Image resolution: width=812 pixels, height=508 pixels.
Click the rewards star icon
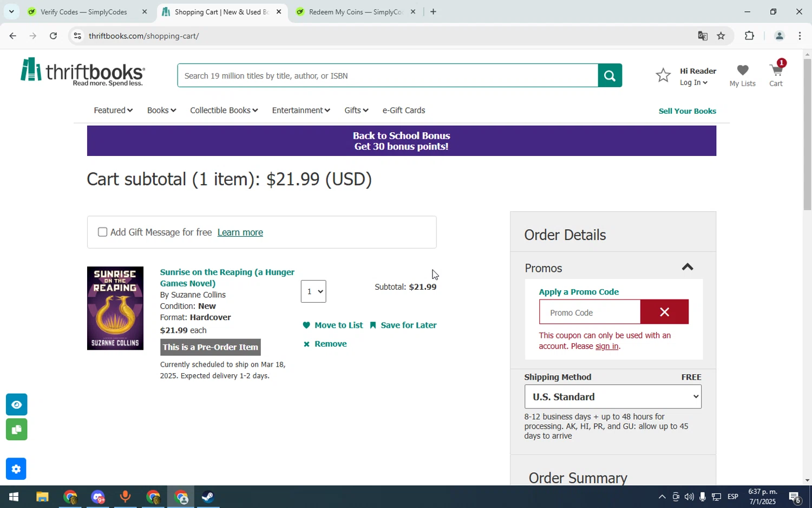(663, 75)
